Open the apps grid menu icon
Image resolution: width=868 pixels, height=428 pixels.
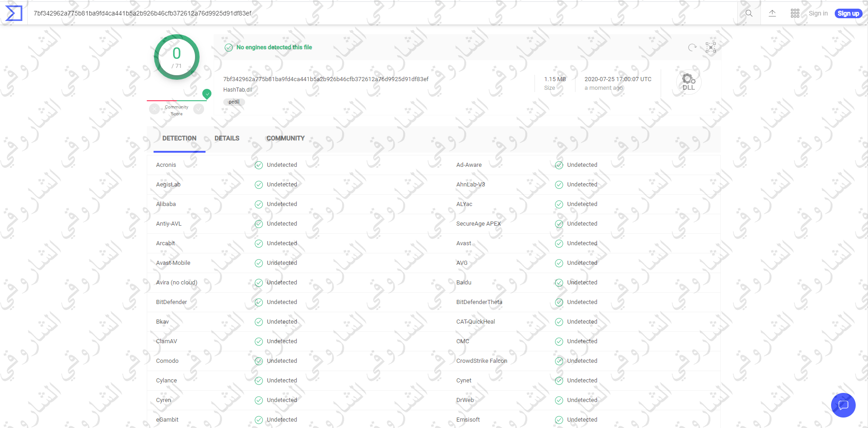click(x=795, y=13)
